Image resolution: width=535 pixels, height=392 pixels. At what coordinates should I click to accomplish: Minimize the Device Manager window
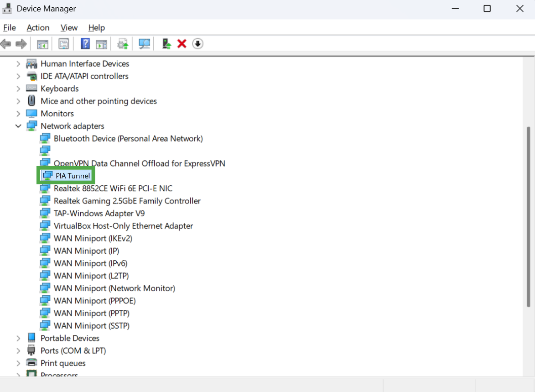(455, 9)
